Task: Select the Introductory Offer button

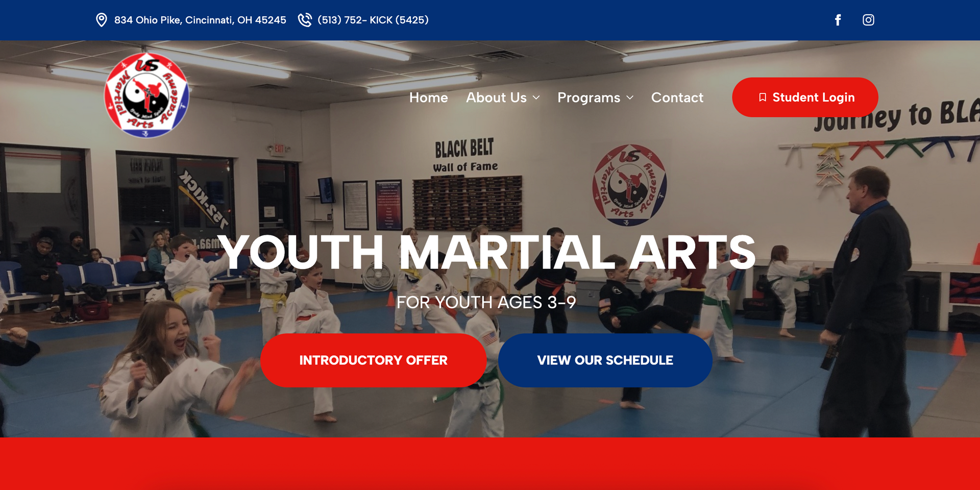Action: point(373,360)
